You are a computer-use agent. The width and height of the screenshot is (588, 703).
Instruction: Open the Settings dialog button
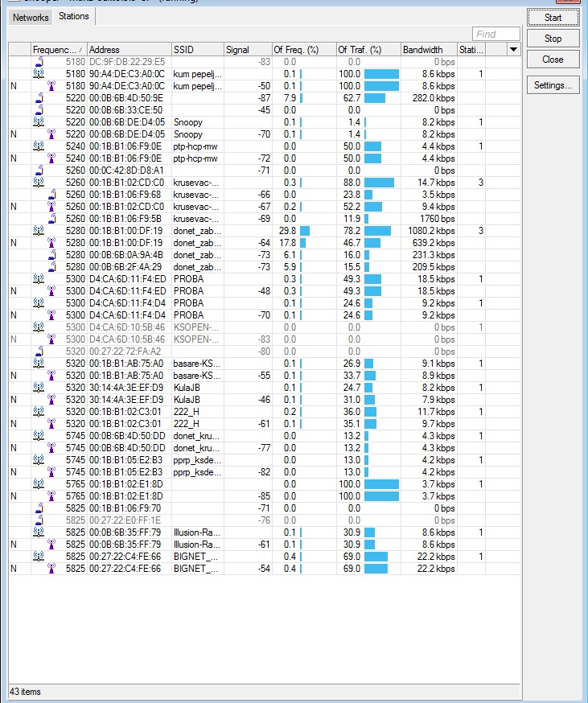(553, 85)
